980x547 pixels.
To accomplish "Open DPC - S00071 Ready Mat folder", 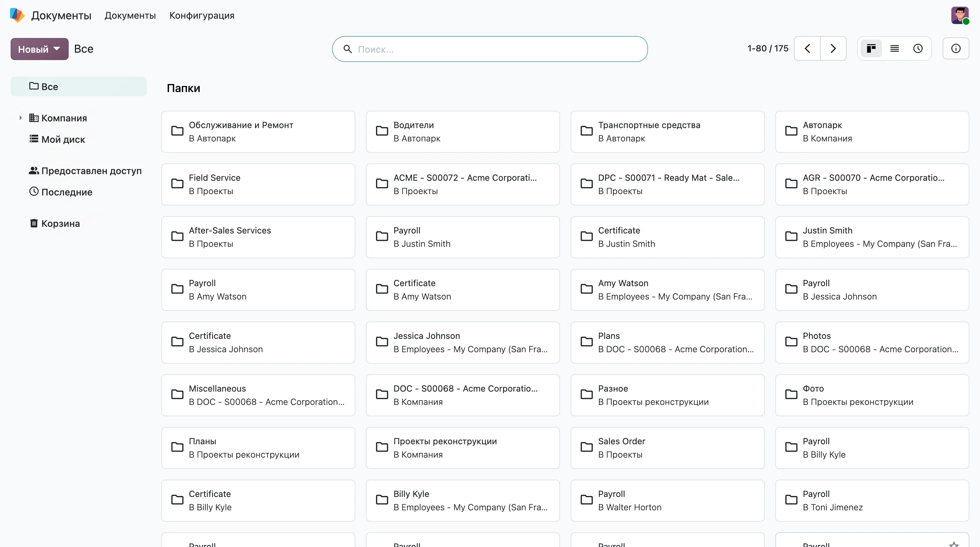I will 667,185.
